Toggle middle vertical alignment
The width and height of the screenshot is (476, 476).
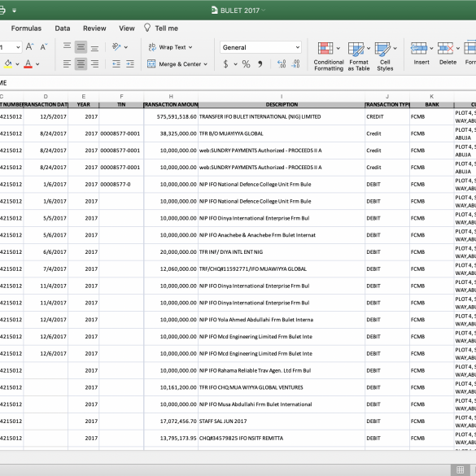coord(81,46)
